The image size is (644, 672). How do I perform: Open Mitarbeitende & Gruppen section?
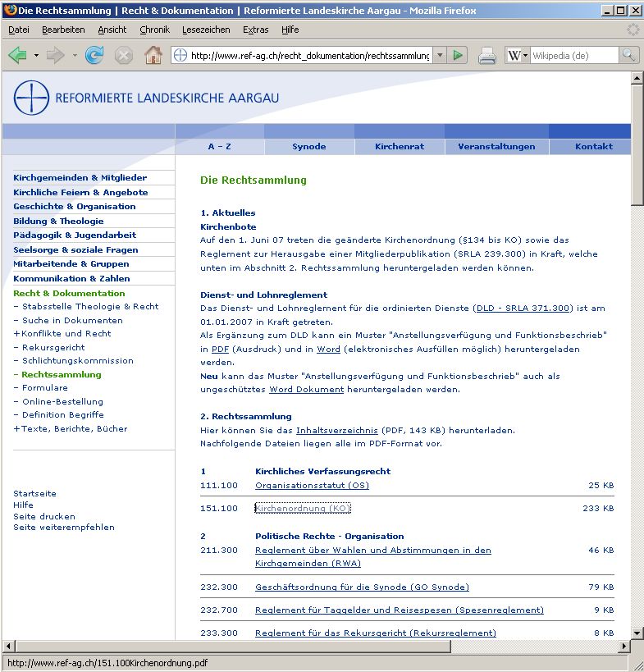[x=71, y=263]
